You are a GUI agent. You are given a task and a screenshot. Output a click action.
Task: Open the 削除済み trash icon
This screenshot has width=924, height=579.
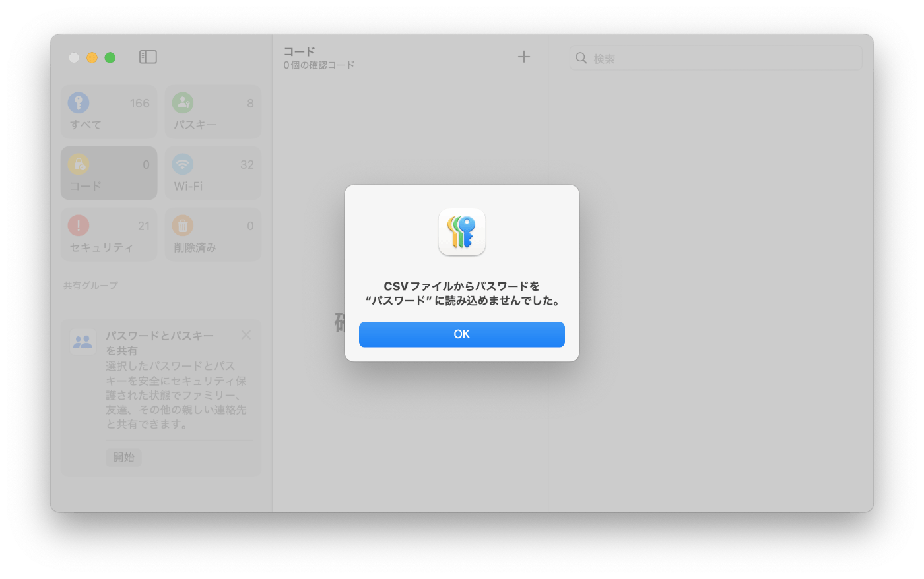coord(182,226)
